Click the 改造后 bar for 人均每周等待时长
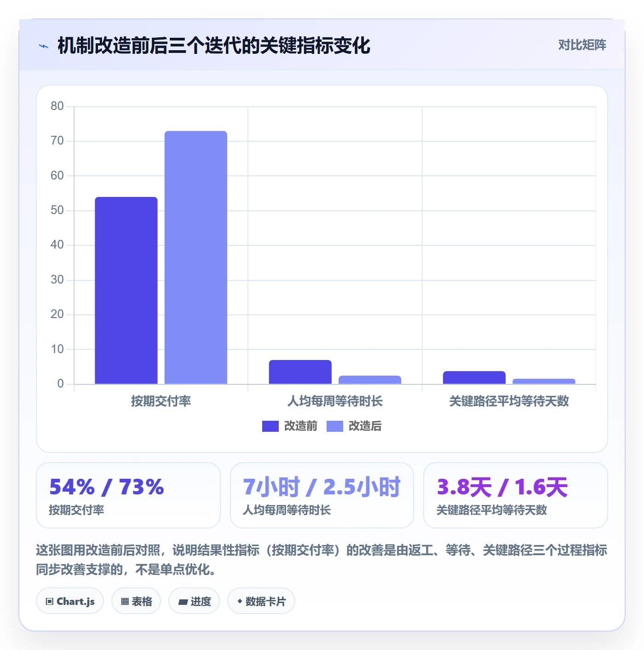Screen dimensions: 644x650 [x=370, y=380]
